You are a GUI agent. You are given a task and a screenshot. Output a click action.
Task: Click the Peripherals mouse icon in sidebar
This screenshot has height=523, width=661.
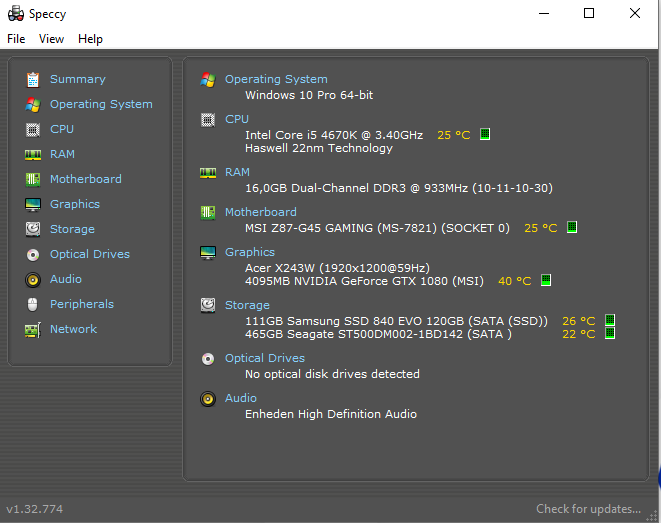[x=33, y=304]
